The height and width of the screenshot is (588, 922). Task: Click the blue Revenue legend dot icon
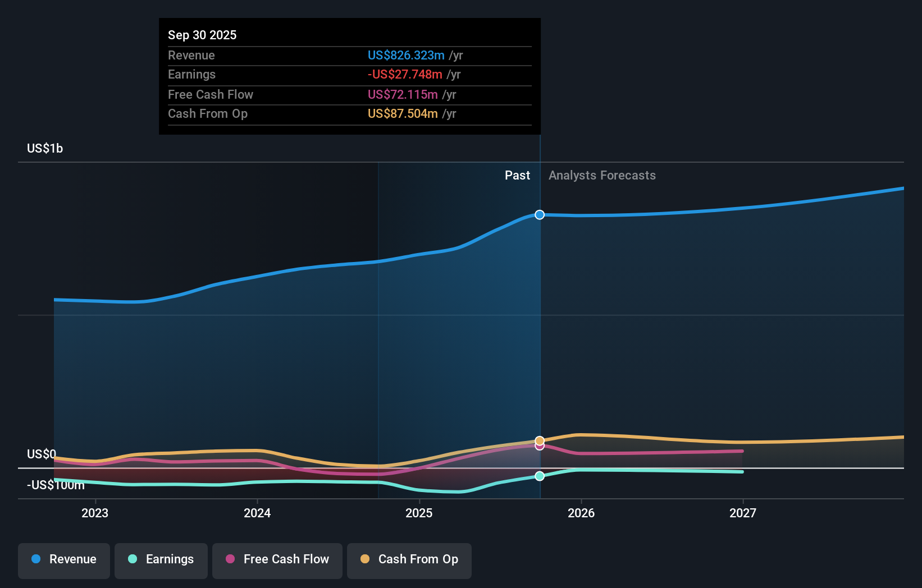35,560
